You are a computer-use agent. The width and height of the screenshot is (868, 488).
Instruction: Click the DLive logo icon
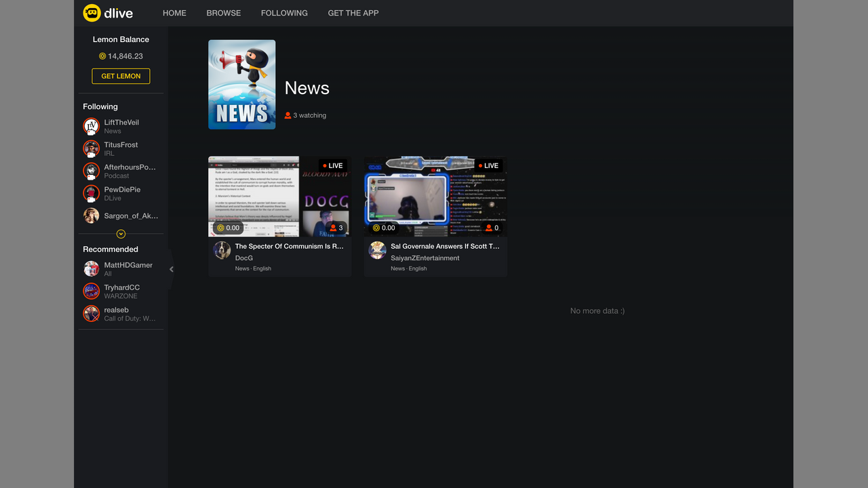[x=92, y=13]
